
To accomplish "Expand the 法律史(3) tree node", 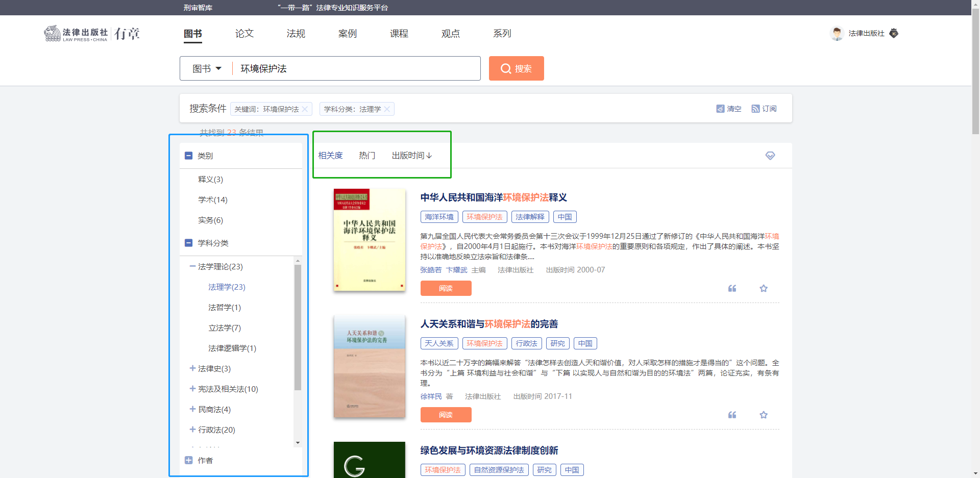I will [x=192, y=368].
